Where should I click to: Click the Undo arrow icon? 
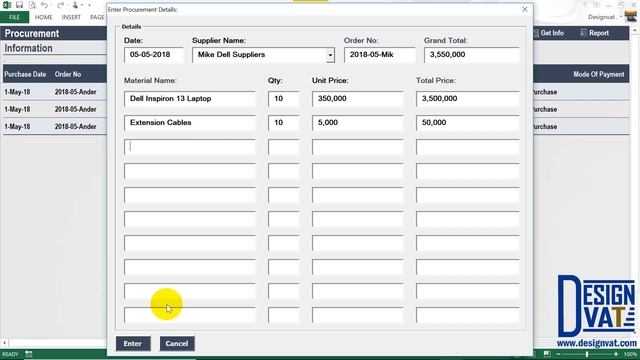point(44,5)
